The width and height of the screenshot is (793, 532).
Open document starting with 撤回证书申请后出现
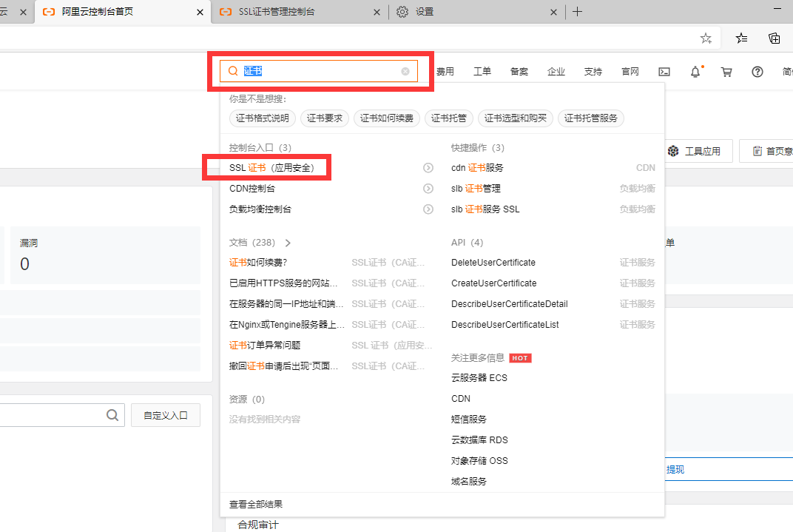pyautogui.click(x=283, y=366)
